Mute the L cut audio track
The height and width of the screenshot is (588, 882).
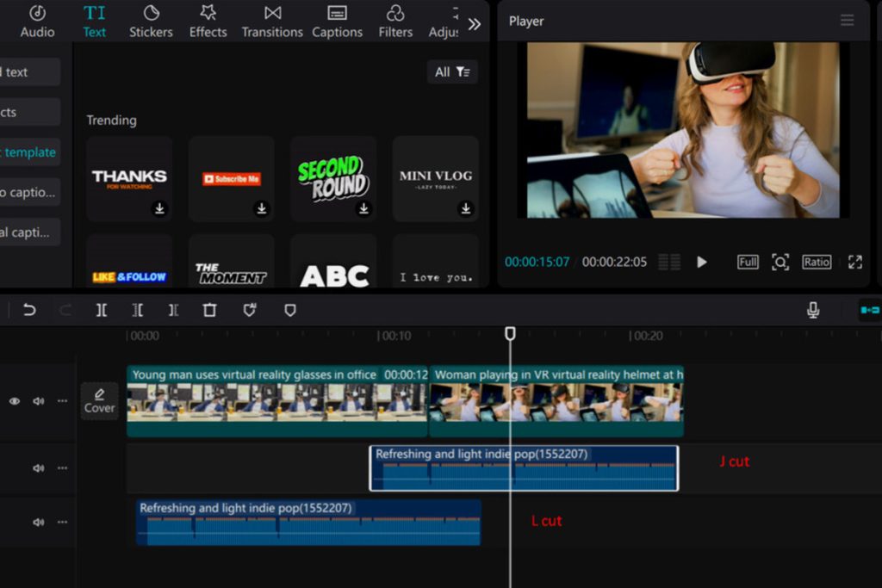click(38, 522)
